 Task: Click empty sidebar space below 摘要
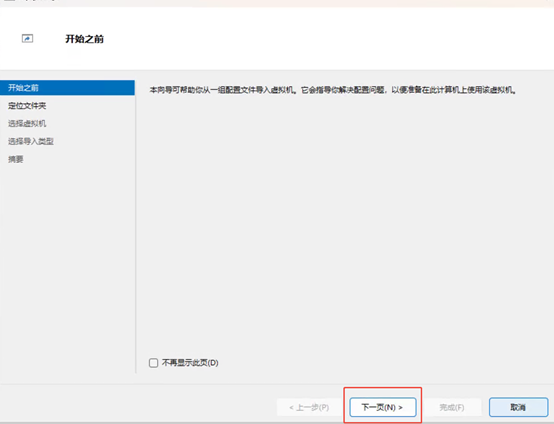[x=67, y=269]
